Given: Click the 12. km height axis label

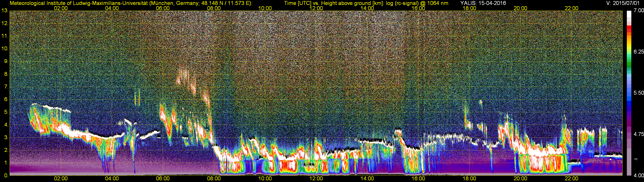Looking at the screenshot, I should (x=5, y=23).
